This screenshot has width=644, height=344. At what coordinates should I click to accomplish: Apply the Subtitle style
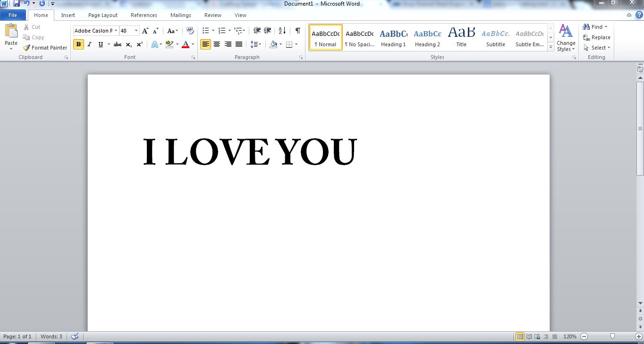tap(496, 37)
